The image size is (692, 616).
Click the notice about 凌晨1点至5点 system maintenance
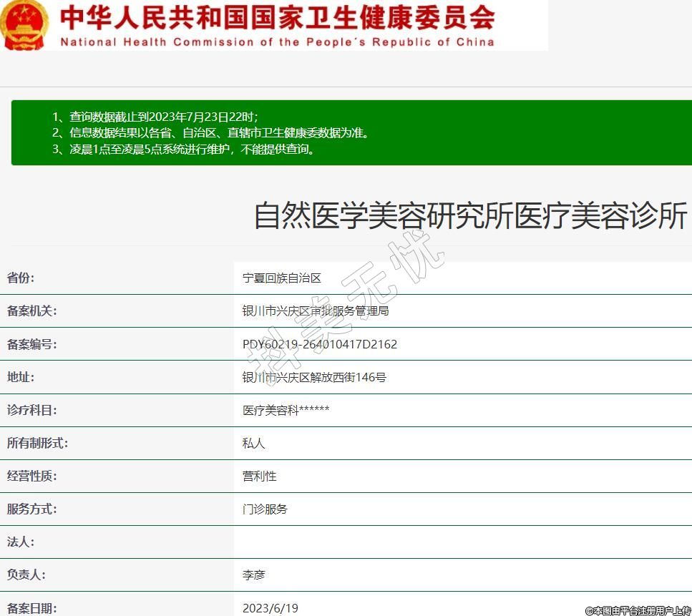(183, 150)
